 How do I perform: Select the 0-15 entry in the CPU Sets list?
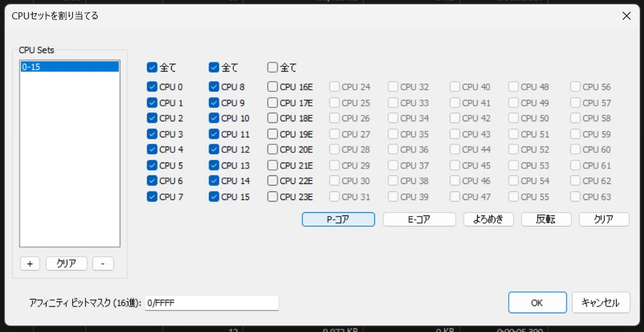pyautogui.click(x=69, y=67)
